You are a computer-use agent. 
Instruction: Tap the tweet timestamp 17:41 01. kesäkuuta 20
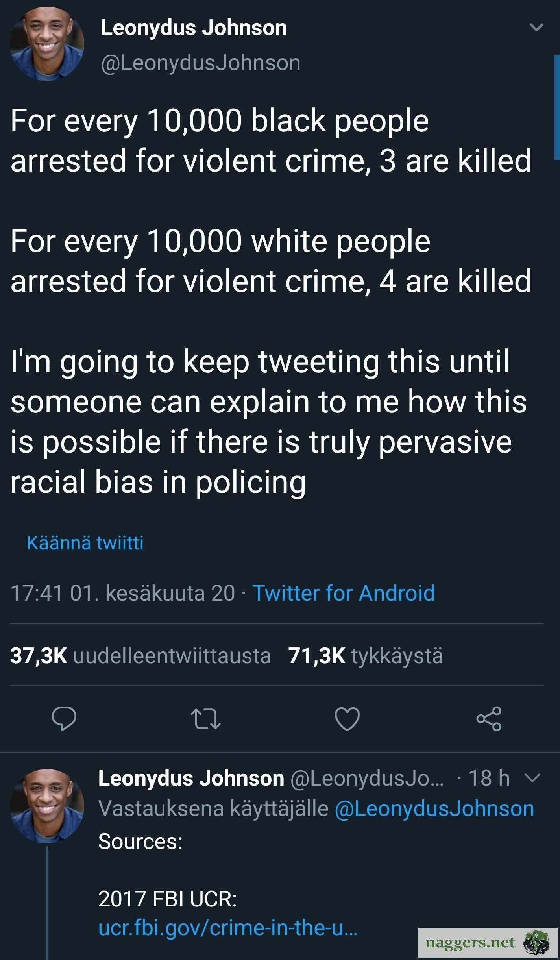click(x=123, y=593)
